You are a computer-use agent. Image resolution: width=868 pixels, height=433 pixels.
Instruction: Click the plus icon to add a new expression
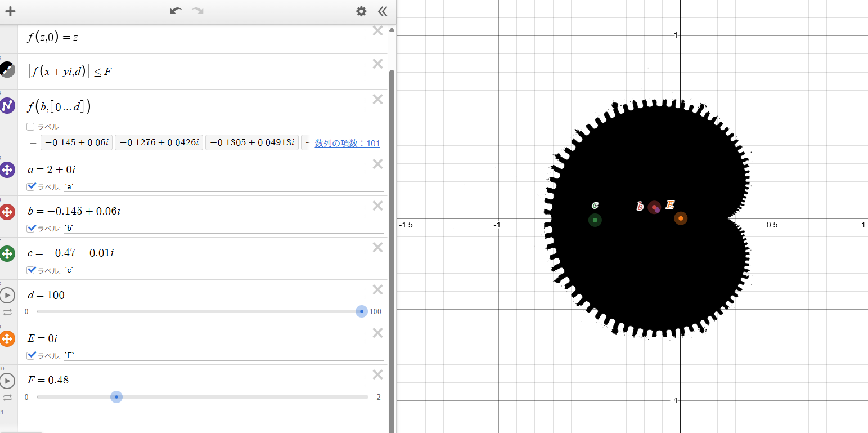click(x=10, y=11)
